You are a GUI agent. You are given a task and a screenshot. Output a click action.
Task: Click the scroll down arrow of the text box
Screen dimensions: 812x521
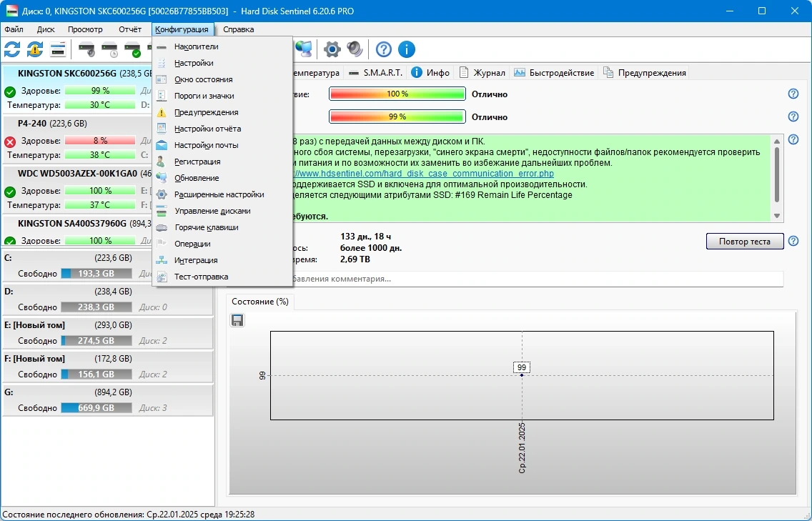tap(776, 216)
